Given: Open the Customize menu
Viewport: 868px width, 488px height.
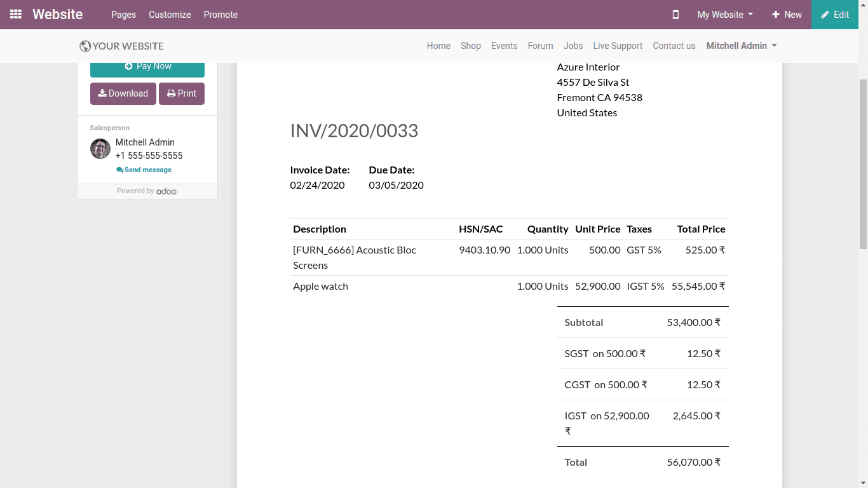Looking at the screenshot, I should coord(170,15).
